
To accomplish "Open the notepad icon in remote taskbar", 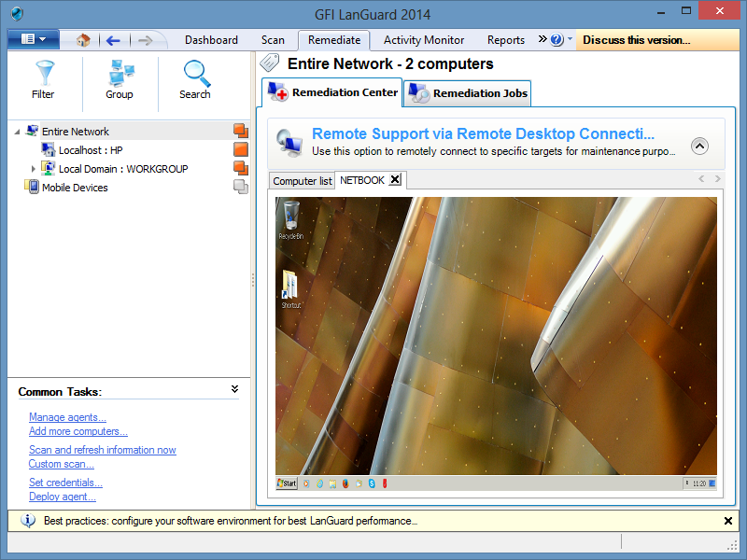I will coord(332,483).
